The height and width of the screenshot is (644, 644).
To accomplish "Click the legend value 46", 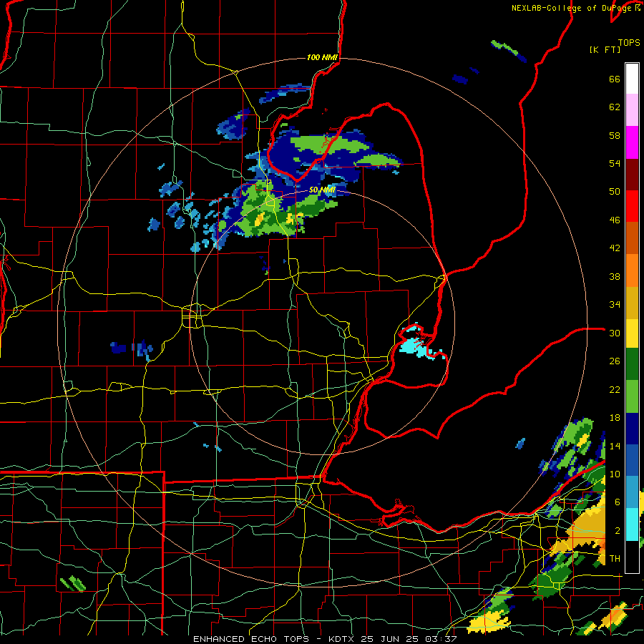I will pyautogui.click(x=615, y=220).
